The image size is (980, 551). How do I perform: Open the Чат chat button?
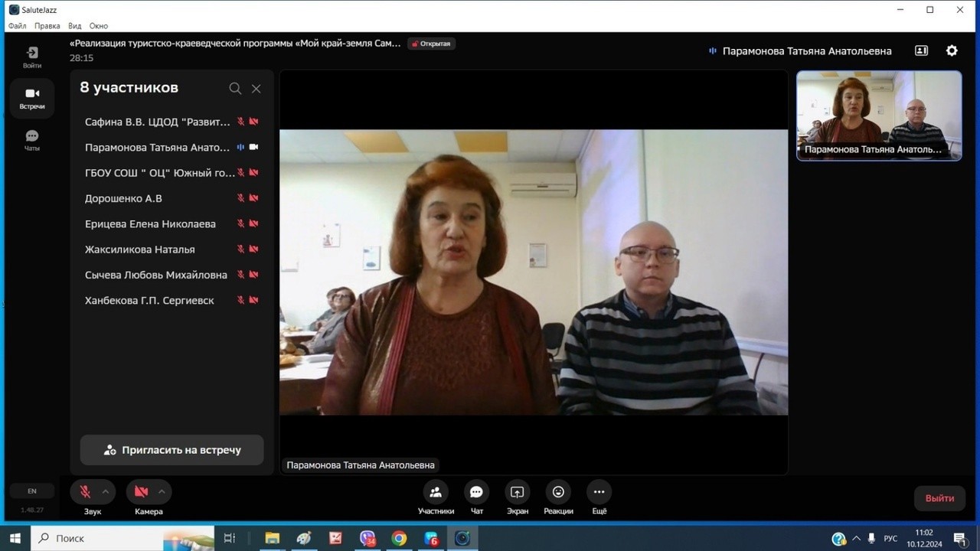tap(476, 492)
